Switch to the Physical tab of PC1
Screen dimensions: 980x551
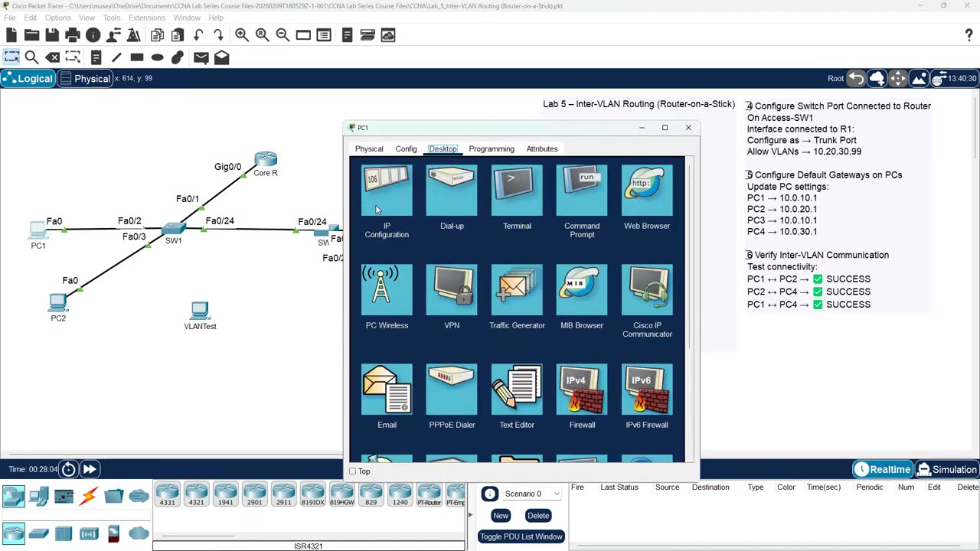tap(369, 148)
